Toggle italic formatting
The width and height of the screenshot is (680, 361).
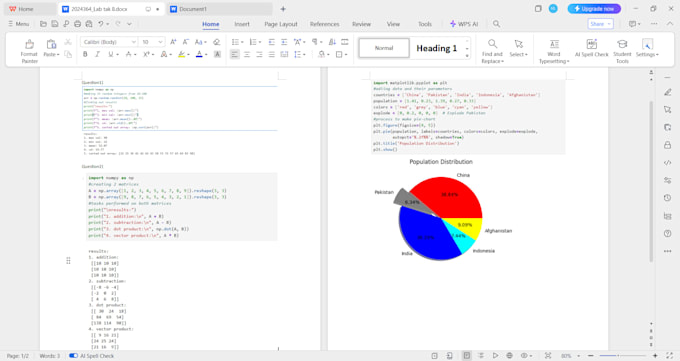tap(97, 54)
